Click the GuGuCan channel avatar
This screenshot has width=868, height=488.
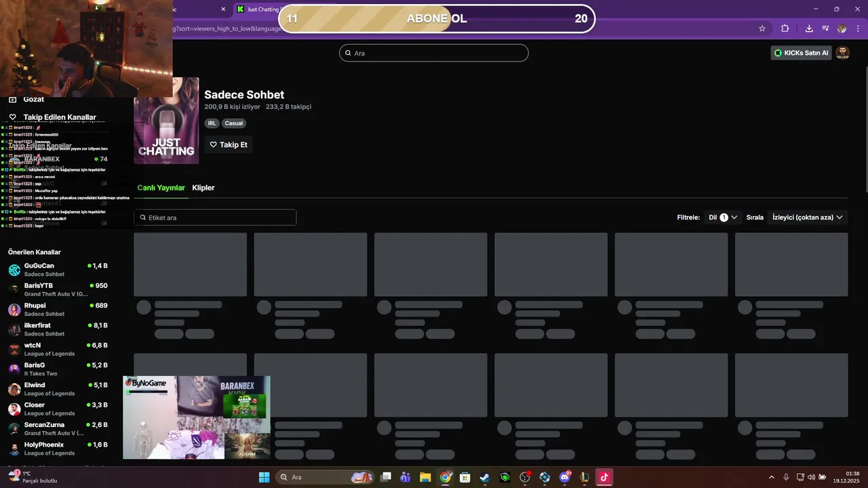14,270
